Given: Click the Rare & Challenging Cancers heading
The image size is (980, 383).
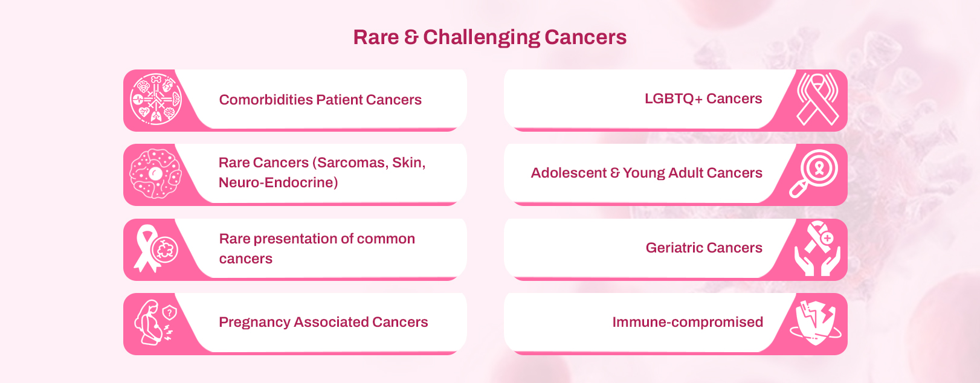Looking at the screenshot, I should (489, 37).
